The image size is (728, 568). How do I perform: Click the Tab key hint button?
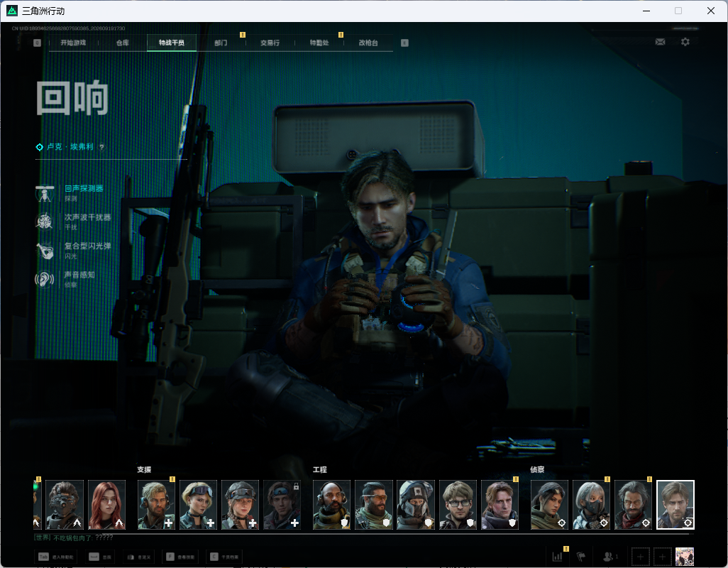coord(56,557)
